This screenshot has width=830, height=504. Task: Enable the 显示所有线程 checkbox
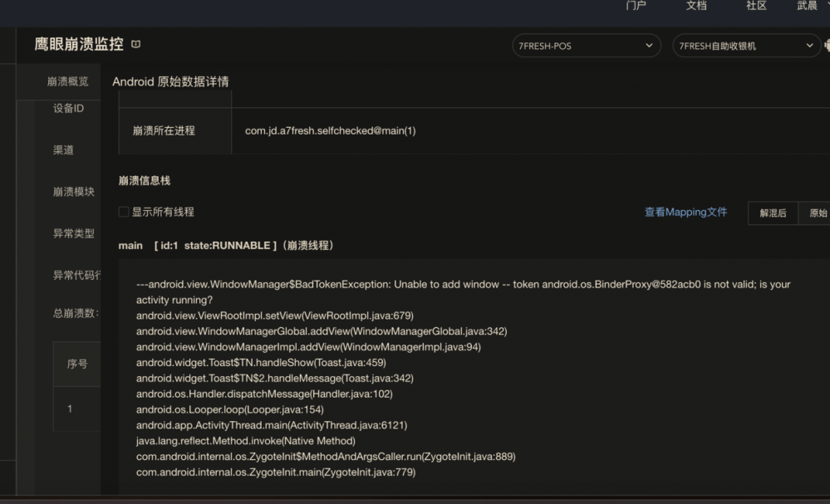click(x=123, y=212)
